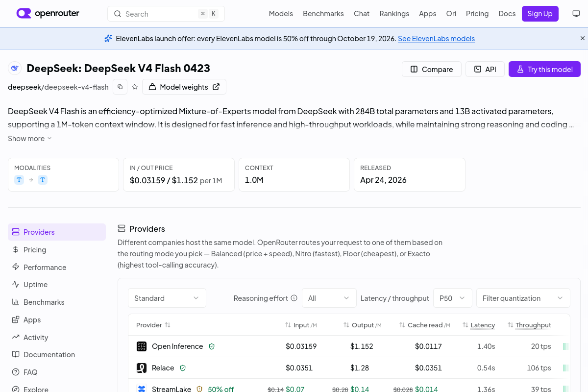Image resolution: width=588 pixels, height=392 pixels.
Task: Focus the Search input field
Action: [x=166, y=14]
